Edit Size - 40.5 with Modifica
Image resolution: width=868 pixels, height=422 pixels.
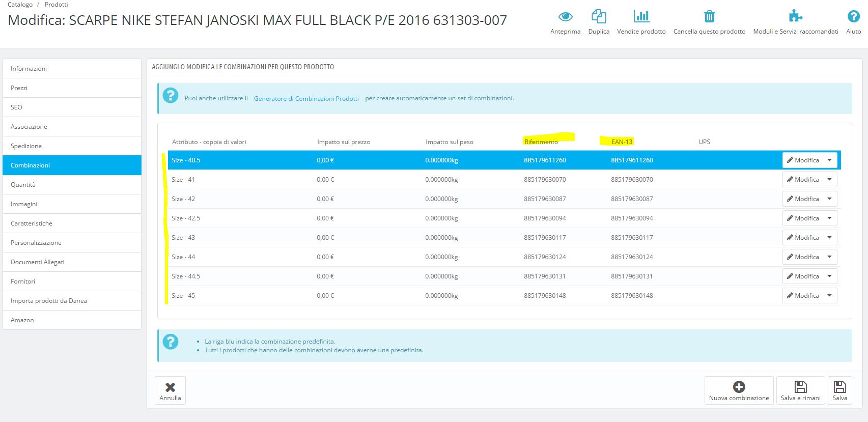coord(803,160)
